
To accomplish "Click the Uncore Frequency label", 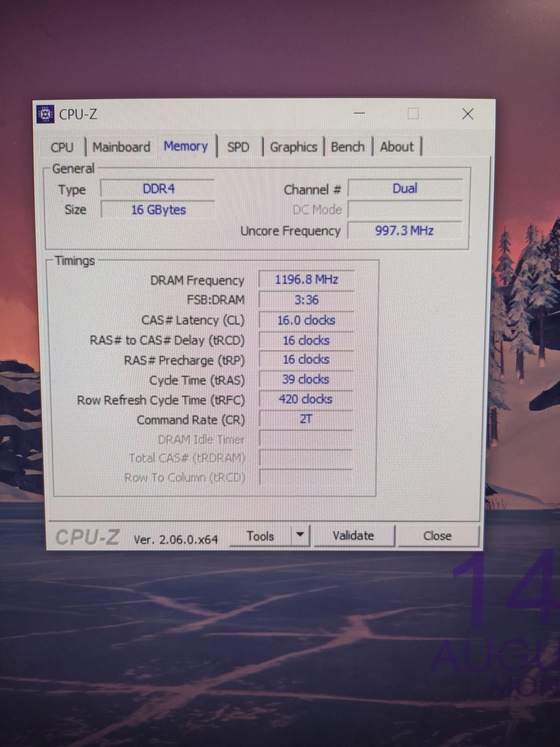I will 290,231.
